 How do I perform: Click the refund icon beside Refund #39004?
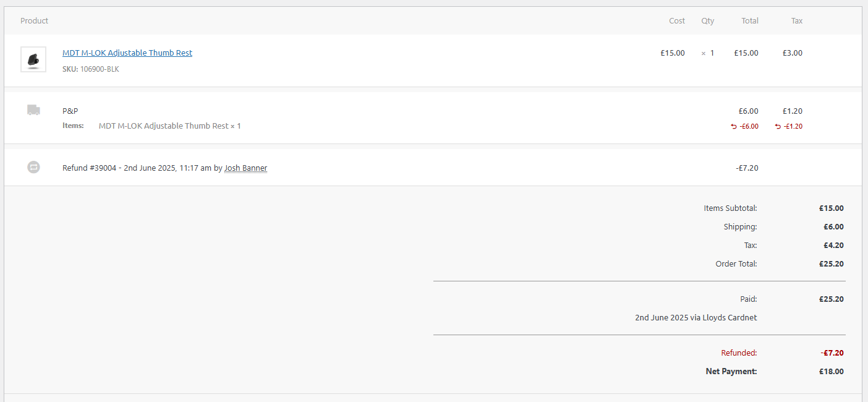pos(33,167)
